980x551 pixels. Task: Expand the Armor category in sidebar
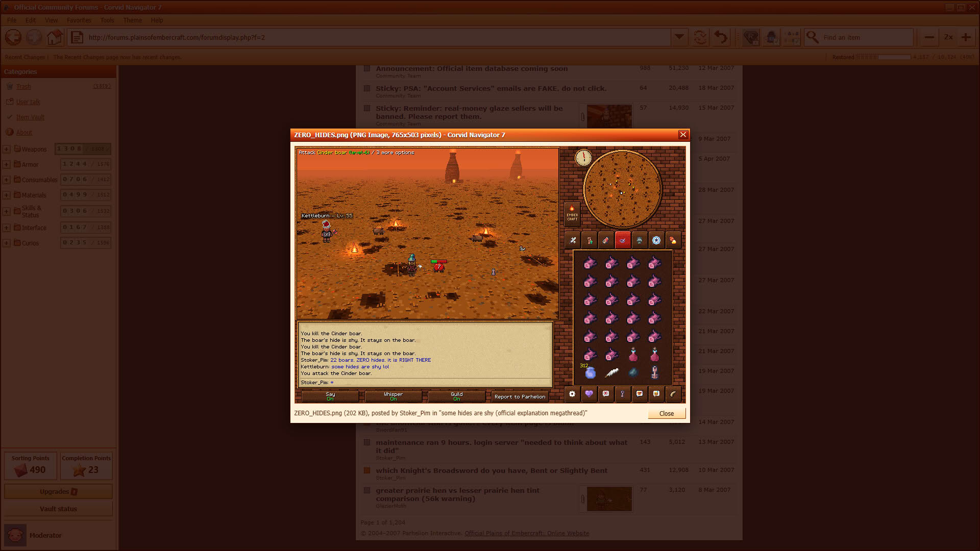pyautogui.click(x=7, y=164)
